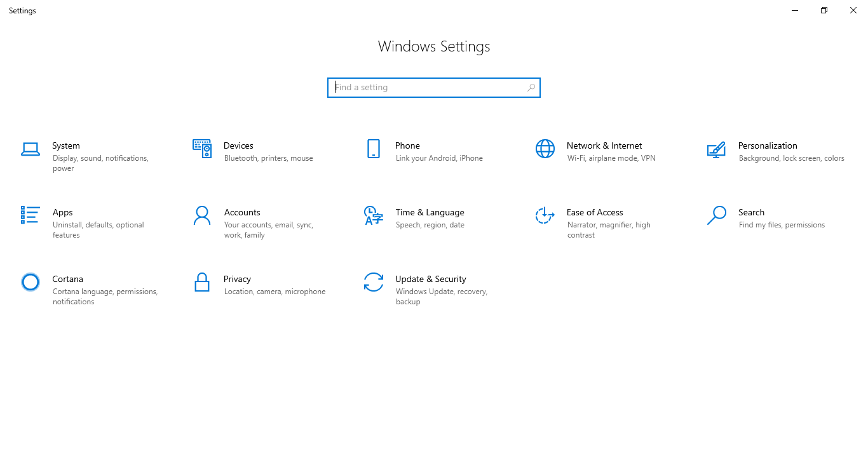
Task: Choose the Network & Internet title
Action: pyautogui.click(x=604, y=145)
